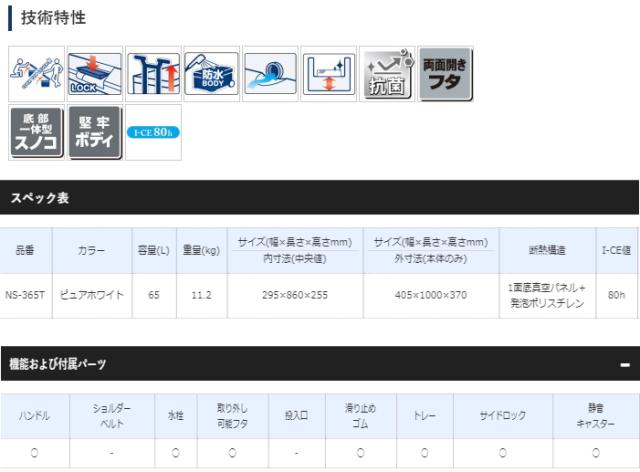
Task: Click the circle mark under サイドロック
Action: (503, 452)
